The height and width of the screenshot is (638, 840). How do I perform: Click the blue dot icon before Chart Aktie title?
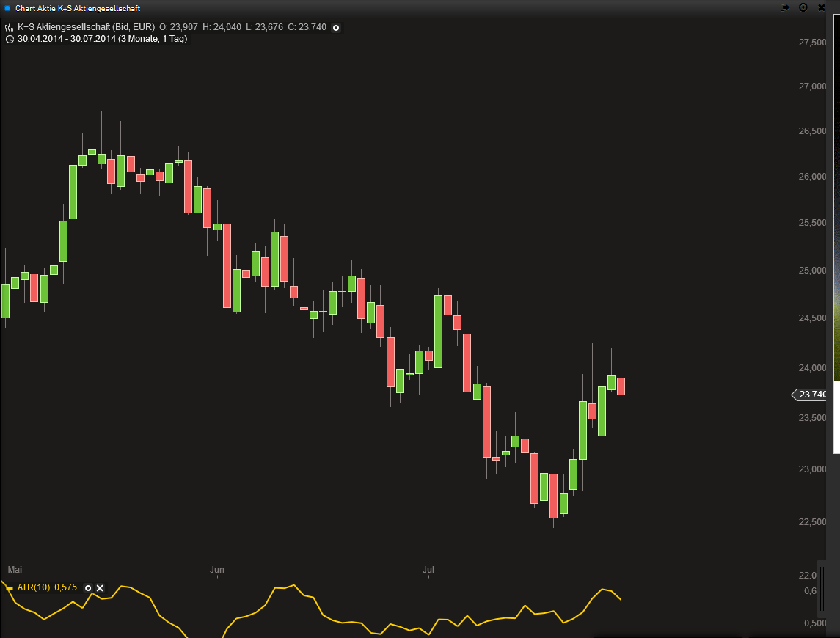[7, 8]
